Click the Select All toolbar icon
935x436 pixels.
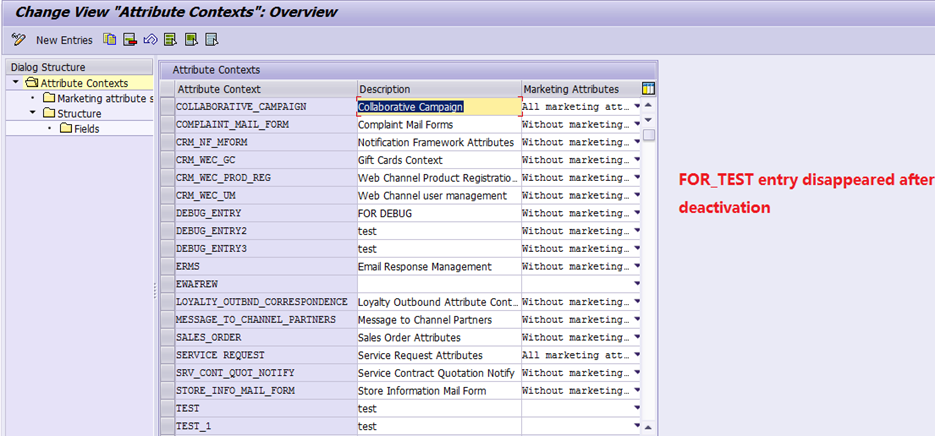pyautogui.click(x=171, y=40)
